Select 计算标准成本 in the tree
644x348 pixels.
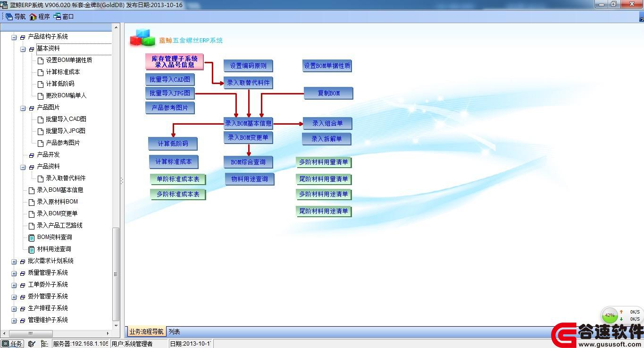(x=63, y=72)
